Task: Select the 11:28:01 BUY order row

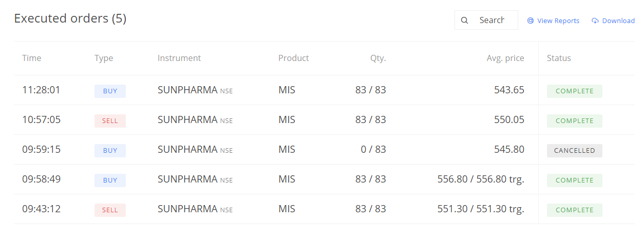Action: [x=324, y=90]
